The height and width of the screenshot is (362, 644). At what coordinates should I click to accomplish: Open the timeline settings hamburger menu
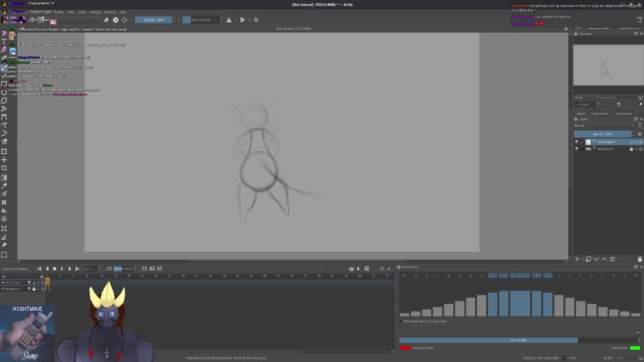(x=366, y=268)
